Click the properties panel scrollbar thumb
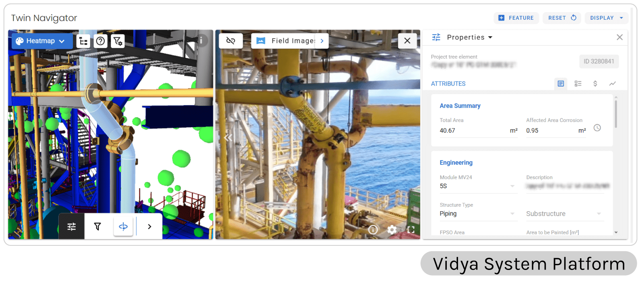The width and height of the screenshot is (644, 282). (x=616, y=114)
